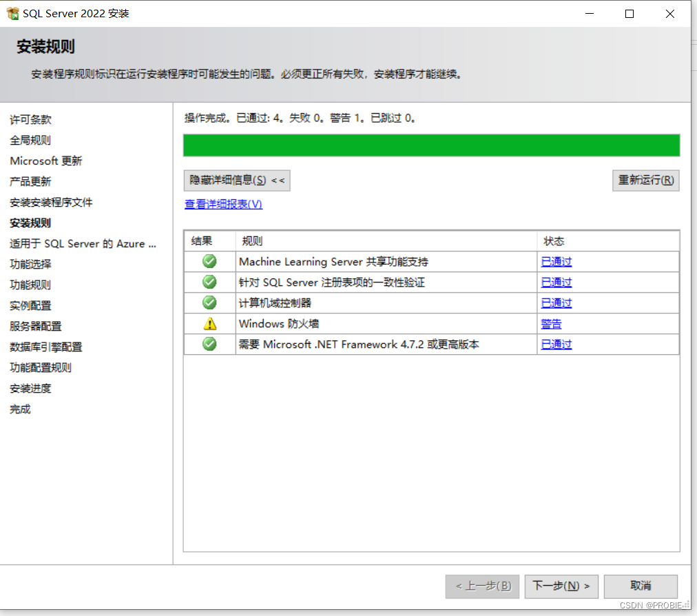
Task: Maximize the SQL Server 2022 安装 window
Action: point(630,14)
